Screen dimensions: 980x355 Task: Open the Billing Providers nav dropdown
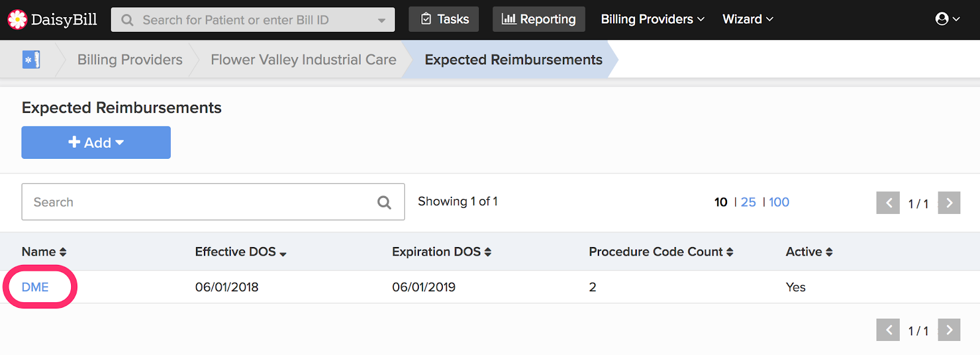tap(652, 19)
